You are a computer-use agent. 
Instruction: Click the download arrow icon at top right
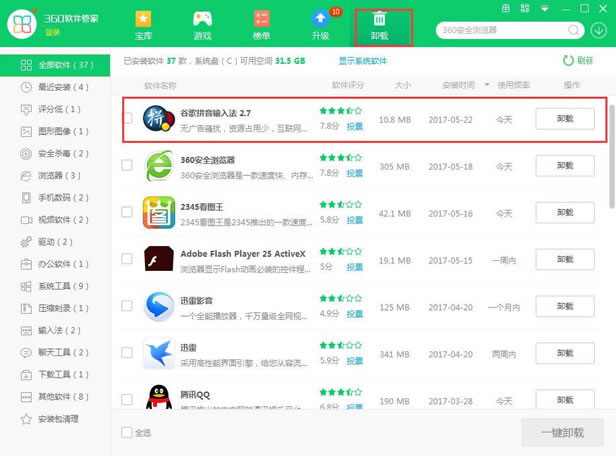[x=598, y=30]
